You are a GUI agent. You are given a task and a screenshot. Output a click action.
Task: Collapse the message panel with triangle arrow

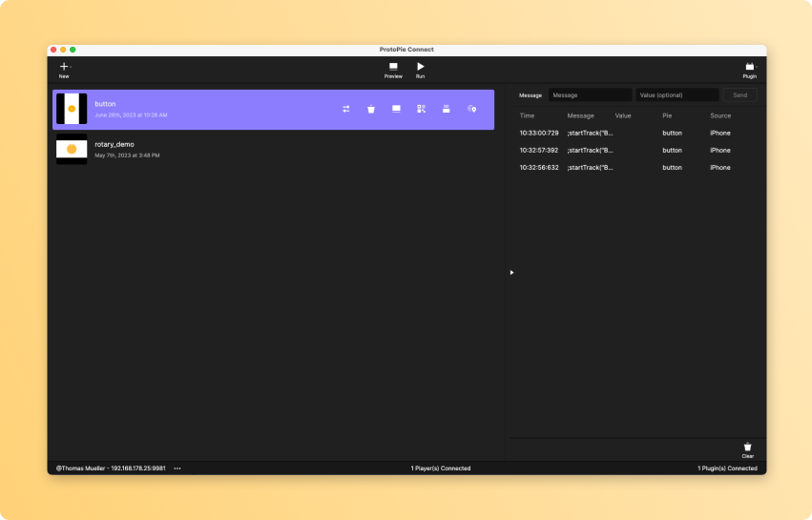pyautogui.click(x=511, y=273)
